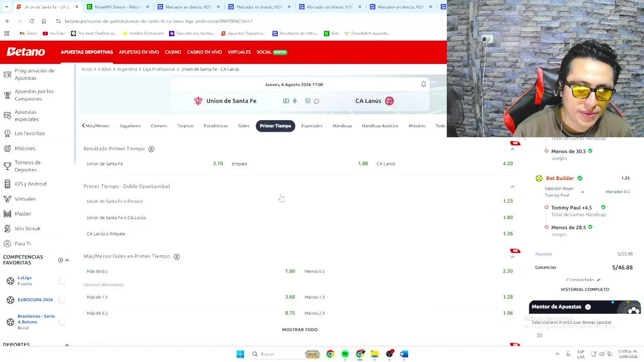Show hidden system tray icons
This screenshot has height=362, width=644.
click(x=557, y=354)
